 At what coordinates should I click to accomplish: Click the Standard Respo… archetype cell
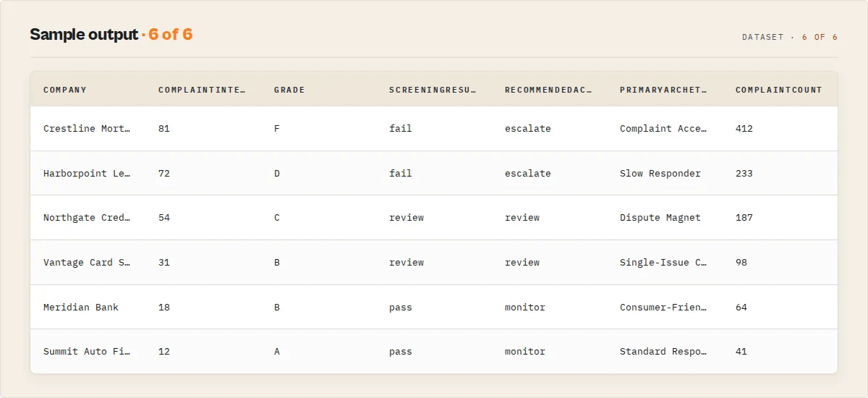[663, 352]
